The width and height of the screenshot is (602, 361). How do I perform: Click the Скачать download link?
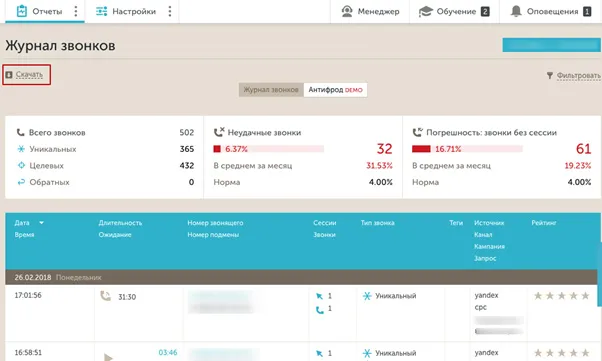click(29, 75)
